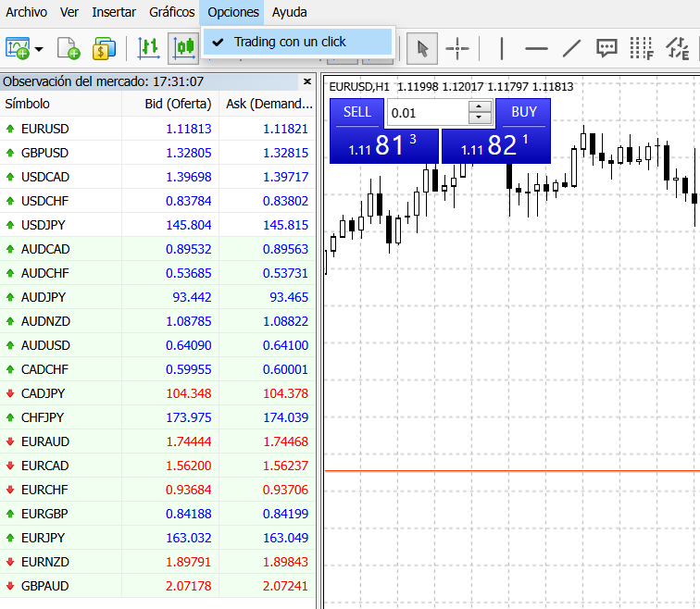Select the AUDCAD symbol row
The height and width of the screenshot is (609, 700).
[x=158, y=249]
